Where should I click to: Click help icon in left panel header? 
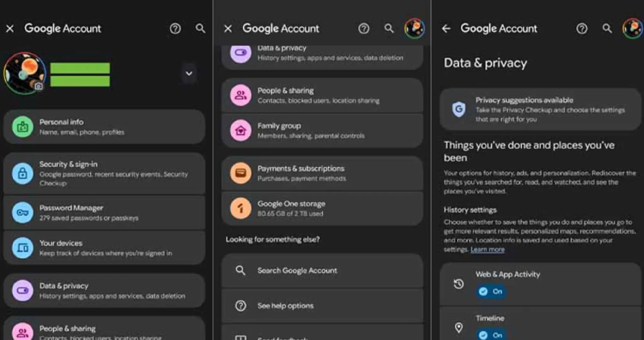pos(175,29)
